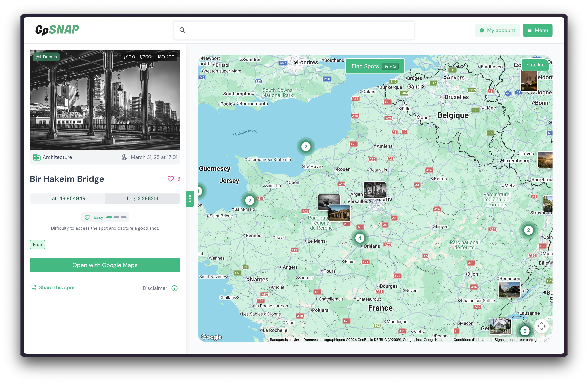
Task: Click the Architecture category building icon
Action: pos(36,157)
